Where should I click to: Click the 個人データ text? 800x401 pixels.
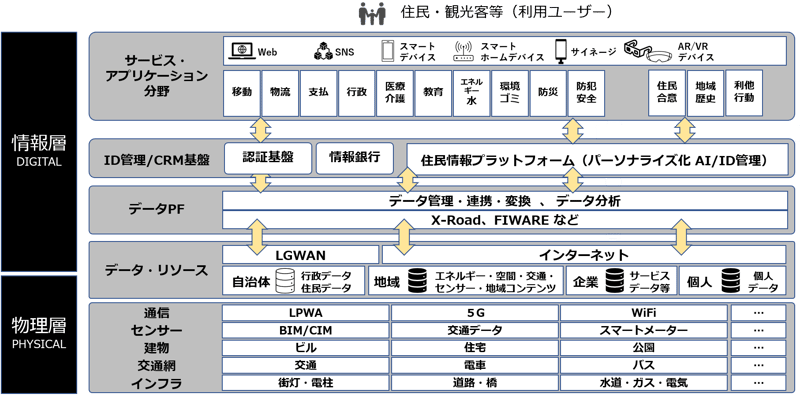[x=763, y=282]
